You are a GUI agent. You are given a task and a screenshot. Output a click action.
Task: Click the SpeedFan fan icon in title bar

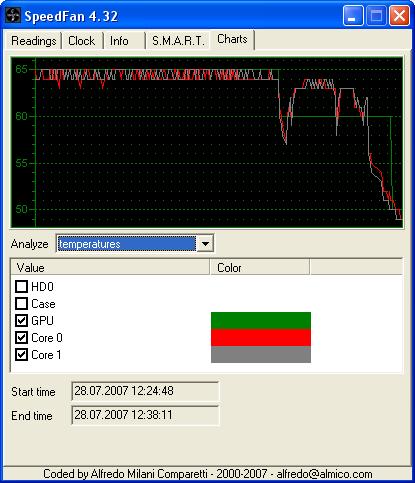click(x=13, y=16)
